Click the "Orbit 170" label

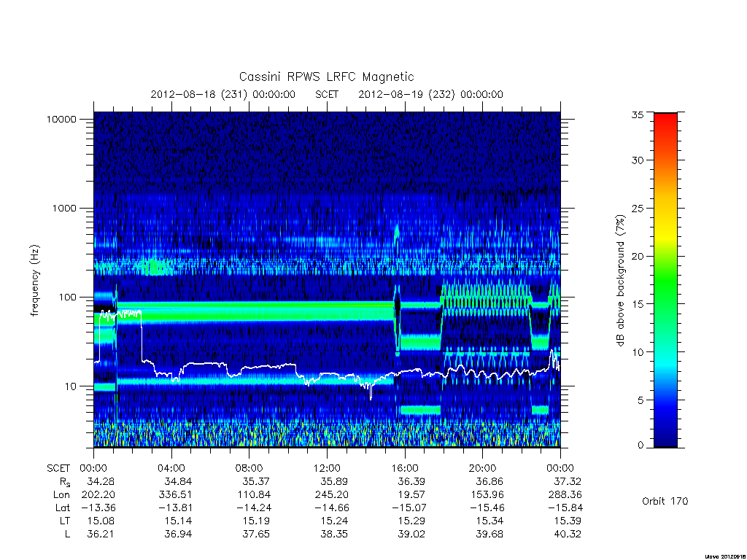(x=665, y=501)
